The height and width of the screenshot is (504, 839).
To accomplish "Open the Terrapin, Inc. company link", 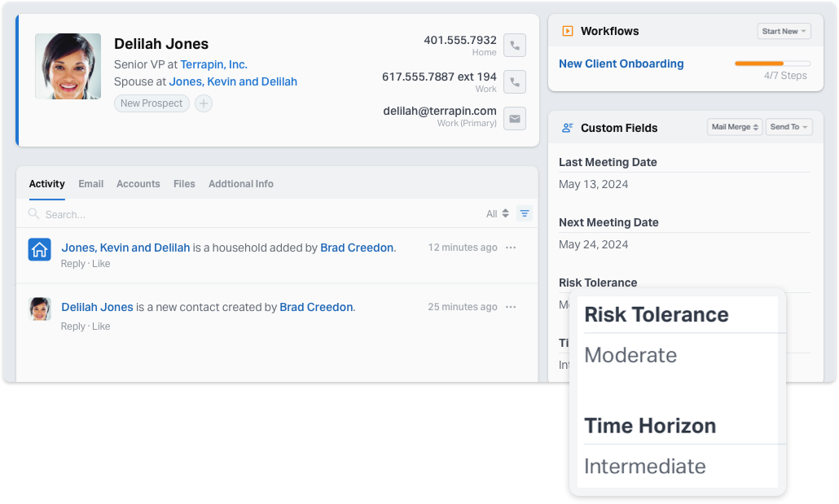I will pos(214,64).
